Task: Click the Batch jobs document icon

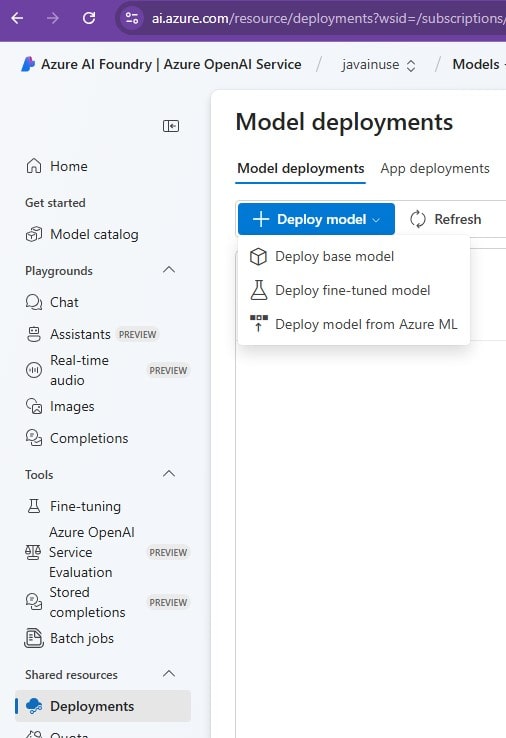Action: coord(34,638)
